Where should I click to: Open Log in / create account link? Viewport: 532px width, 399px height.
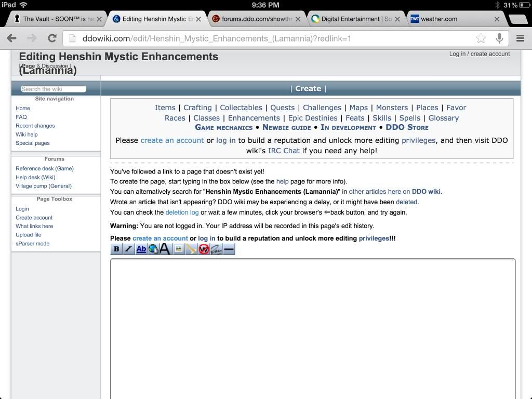pos(480,54)
